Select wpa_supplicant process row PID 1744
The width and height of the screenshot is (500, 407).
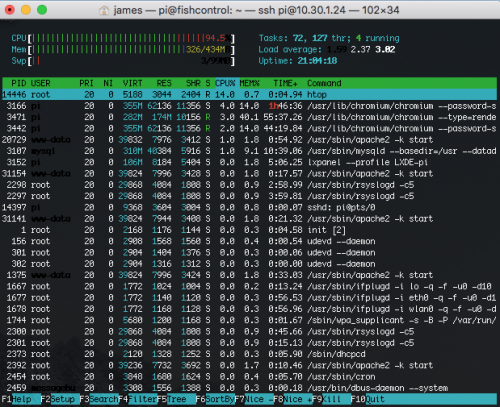[x=249, y=320]
